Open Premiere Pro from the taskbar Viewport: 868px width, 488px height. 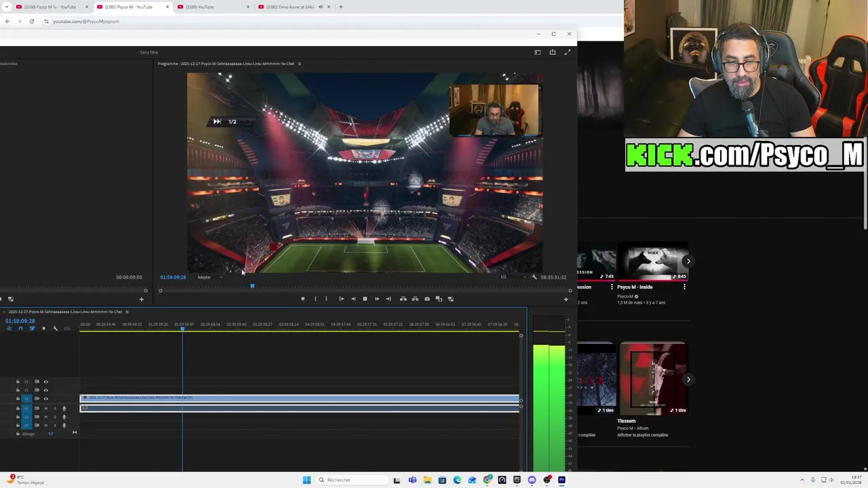(561, 480)
